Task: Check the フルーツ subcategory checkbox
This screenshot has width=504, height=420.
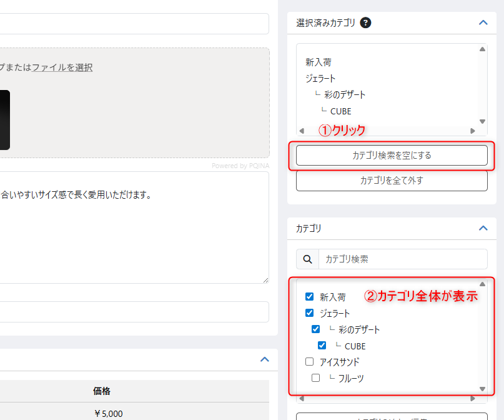Action: [x=315, y=378]
